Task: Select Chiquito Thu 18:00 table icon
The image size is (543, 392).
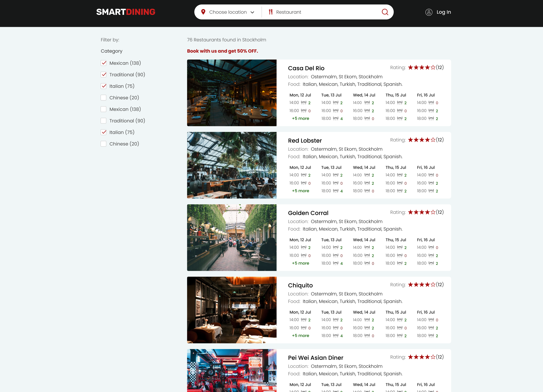Action: (400, 335)
